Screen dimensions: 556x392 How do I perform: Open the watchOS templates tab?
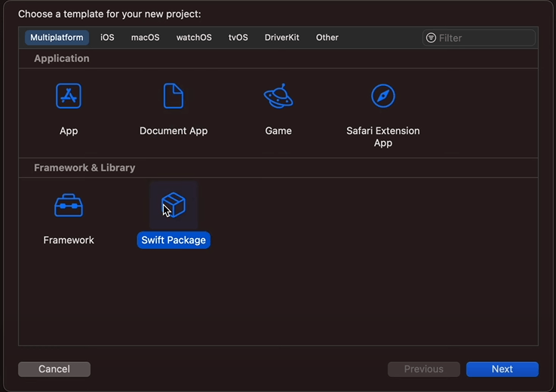[194, 38]
